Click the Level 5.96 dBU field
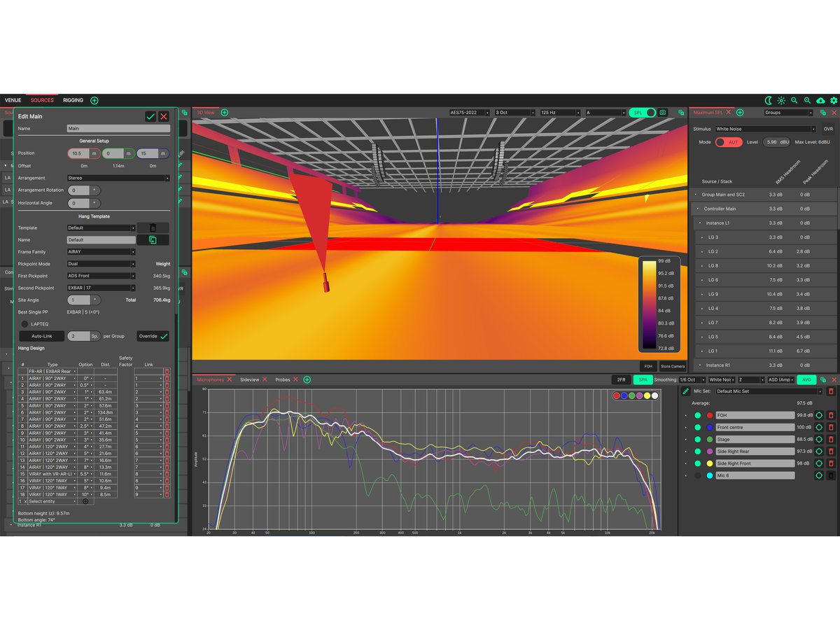The width and height of the screenshot is (840, 630). (x=776, y=142)
